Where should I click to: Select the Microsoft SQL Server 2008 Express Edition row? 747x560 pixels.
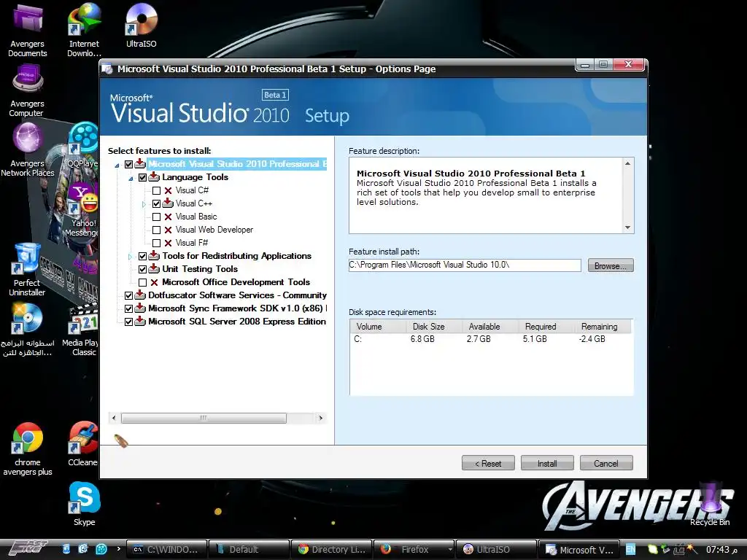(237, 322)
